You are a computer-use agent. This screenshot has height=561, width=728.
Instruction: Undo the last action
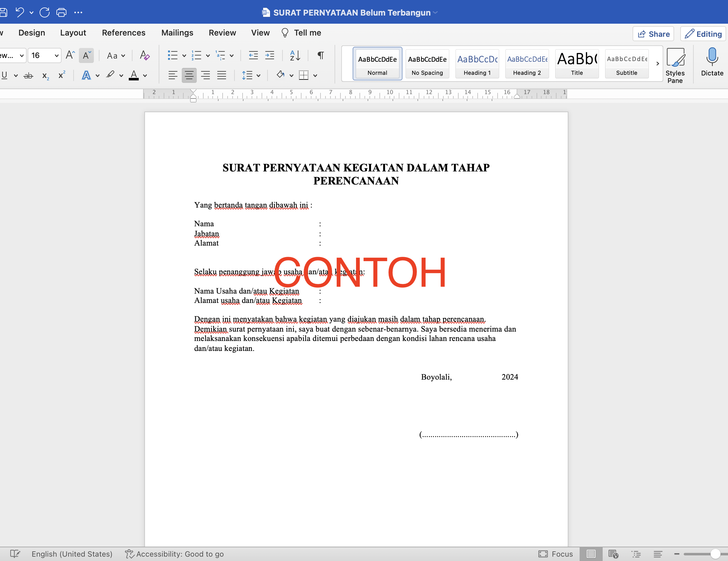(x=20, y=12)
